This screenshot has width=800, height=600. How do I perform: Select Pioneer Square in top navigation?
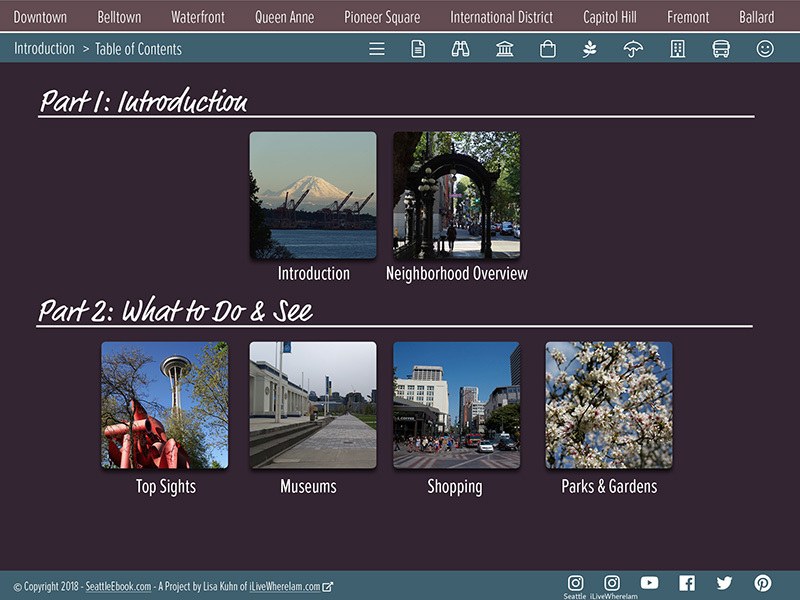click(x=382, y=17)
